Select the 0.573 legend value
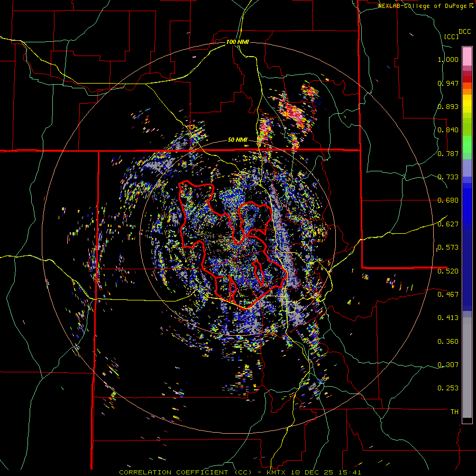476x476 pixels. point(448,248)
